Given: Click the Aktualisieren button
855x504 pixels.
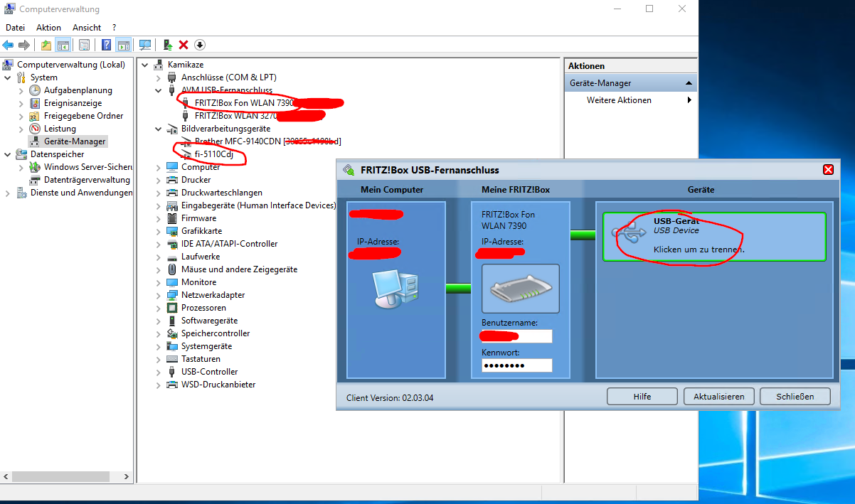Looking at the screenshot, I should point(719,397).
